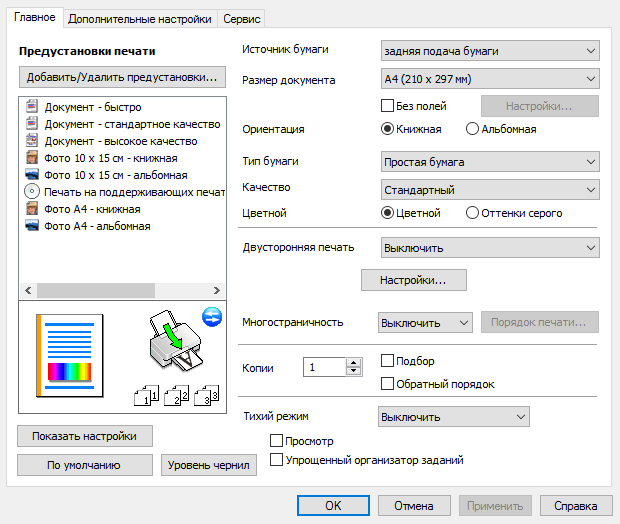Click the 'Копии' number input field
620x524 pixels.
tap(325, 367)
